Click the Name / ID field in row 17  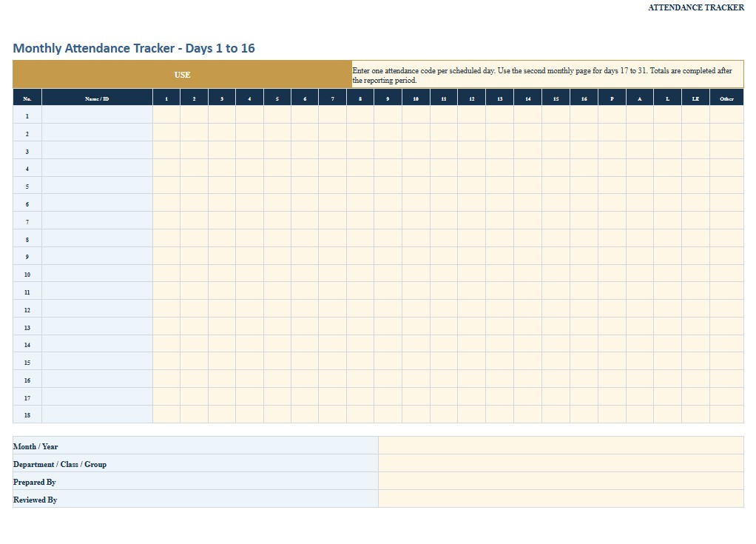point(97,397)
